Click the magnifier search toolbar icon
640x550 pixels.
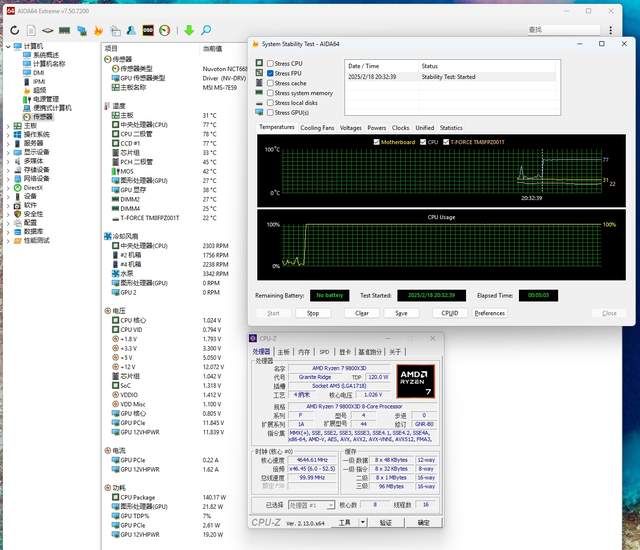[206, 30]
